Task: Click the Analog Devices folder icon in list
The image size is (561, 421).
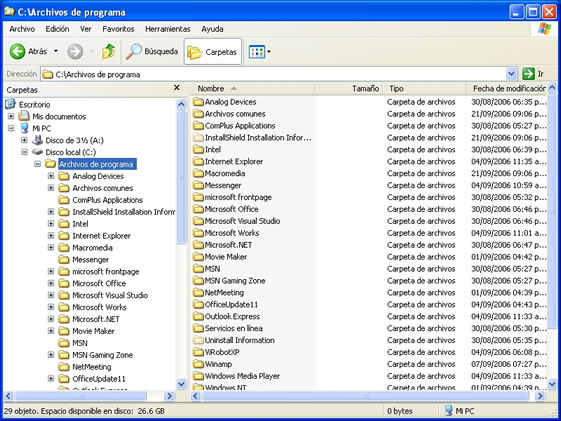Action: [198, 102]
